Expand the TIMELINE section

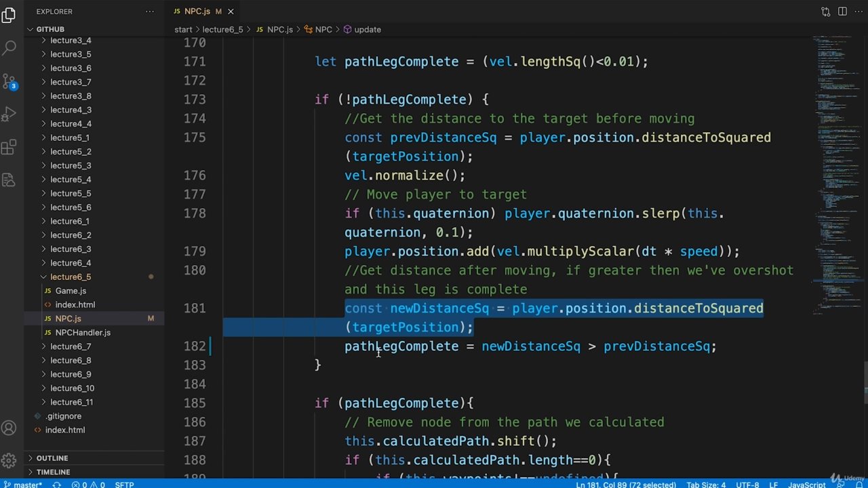(x=53, y=472)
